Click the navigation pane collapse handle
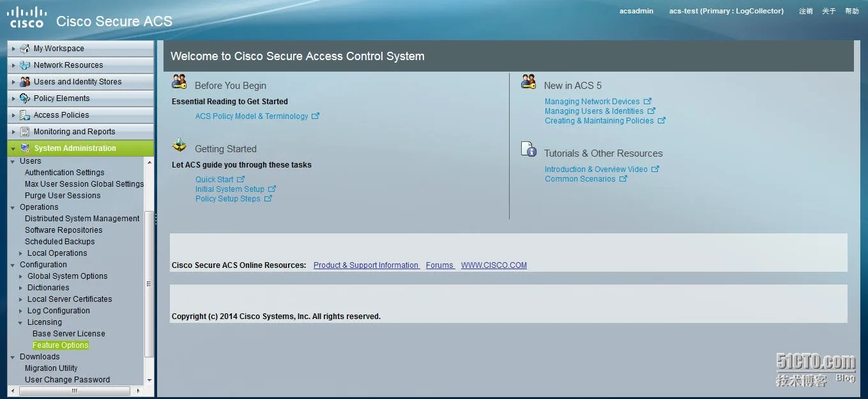 point(156,218)
